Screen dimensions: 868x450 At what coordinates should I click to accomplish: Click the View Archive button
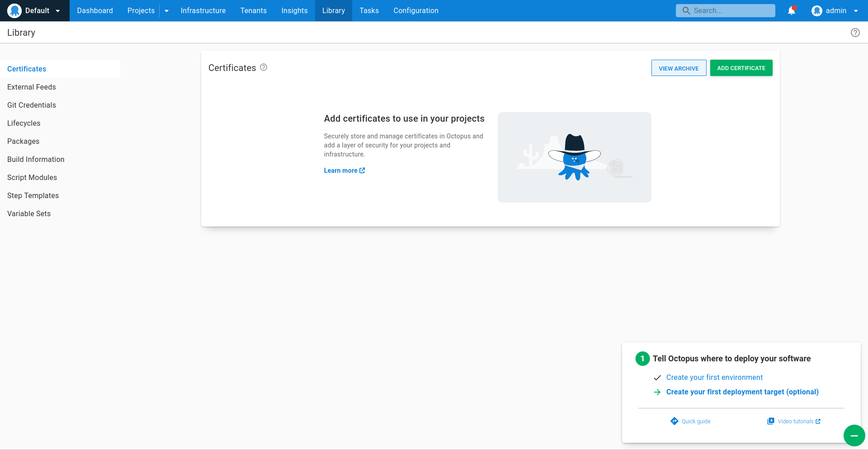pyautogui.click(x=679, y=68)
